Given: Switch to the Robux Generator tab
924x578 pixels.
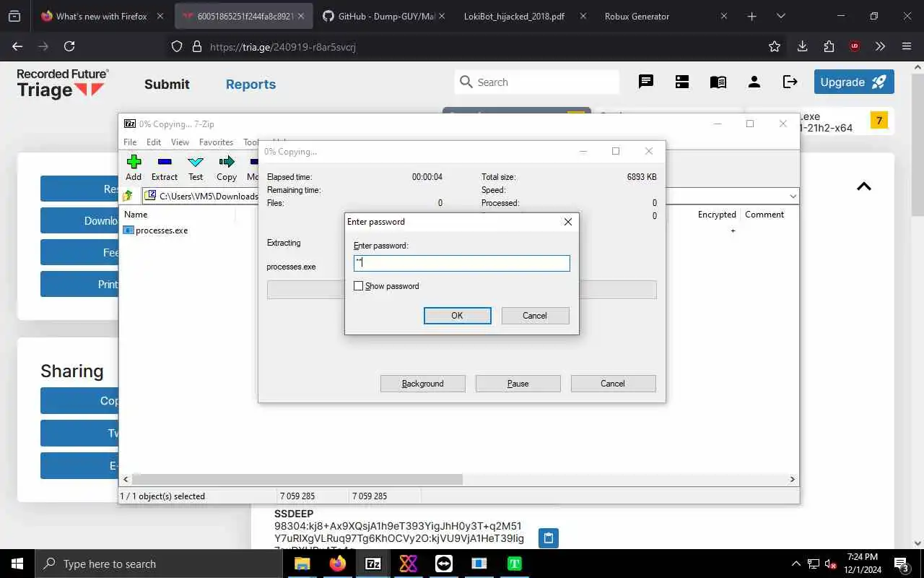Looking at the screenshot, I should (x=664, y=16).
